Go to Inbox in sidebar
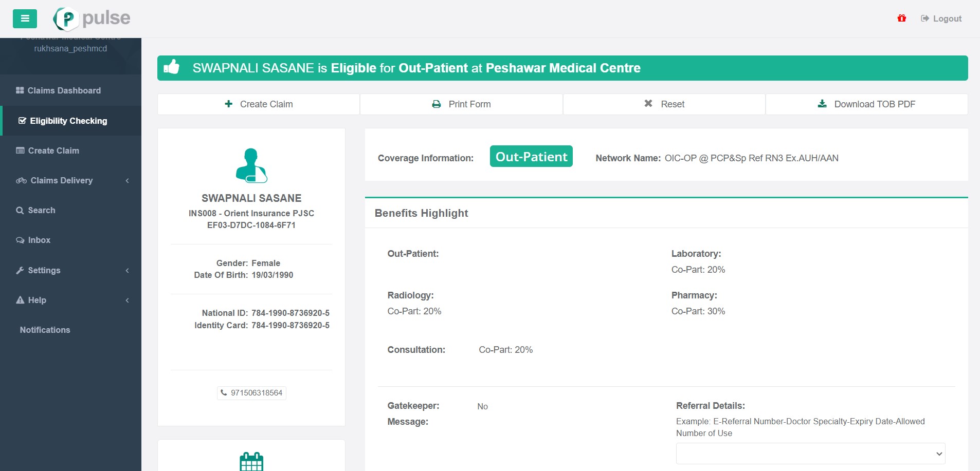Screen dimensions: 980x471 click(x=39, y=240)
